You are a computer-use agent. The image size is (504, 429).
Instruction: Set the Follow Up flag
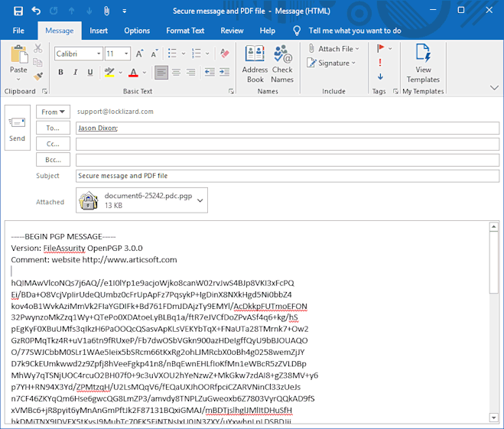tap(381, 48)
